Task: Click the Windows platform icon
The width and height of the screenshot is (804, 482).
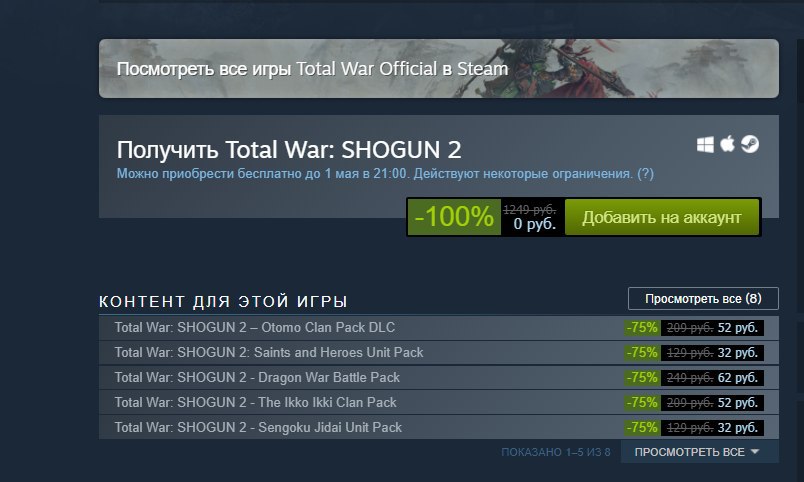Action: tap(705, 145)
